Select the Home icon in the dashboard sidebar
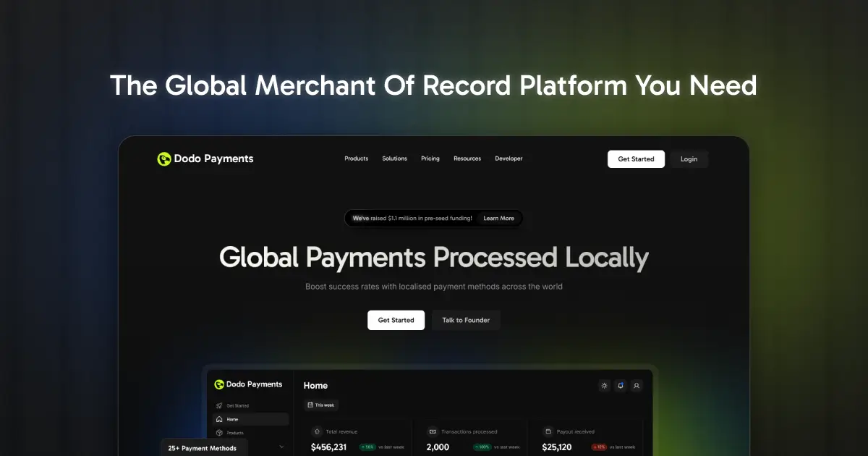This screenshot has width=868, height=456. click(218, 418)
